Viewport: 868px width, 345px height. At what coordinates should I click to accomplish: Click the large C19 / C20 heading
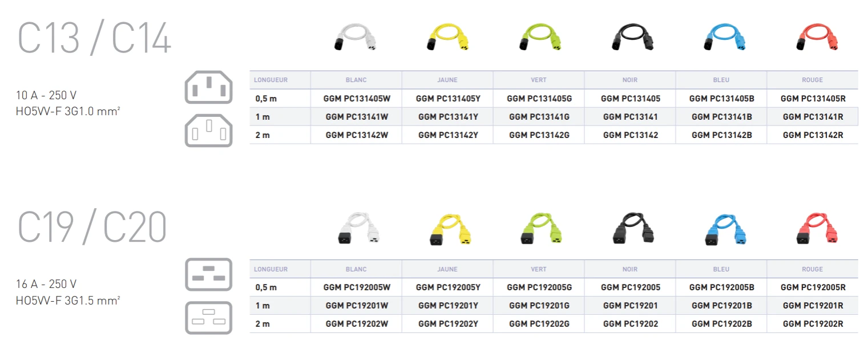[x=92, y=228]
